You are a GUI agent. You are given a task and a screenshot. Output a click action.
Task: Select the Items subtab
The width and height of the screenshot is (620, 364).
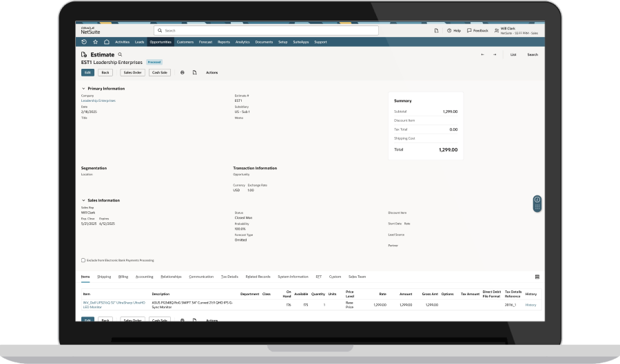click(x=85, y=277)
